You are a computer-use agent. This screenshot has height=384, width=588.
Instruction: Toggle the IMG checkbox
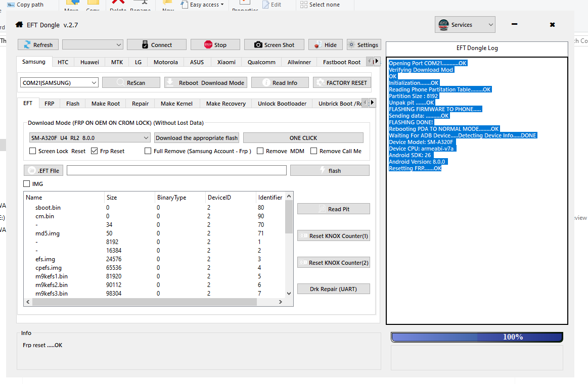[27, 184]
